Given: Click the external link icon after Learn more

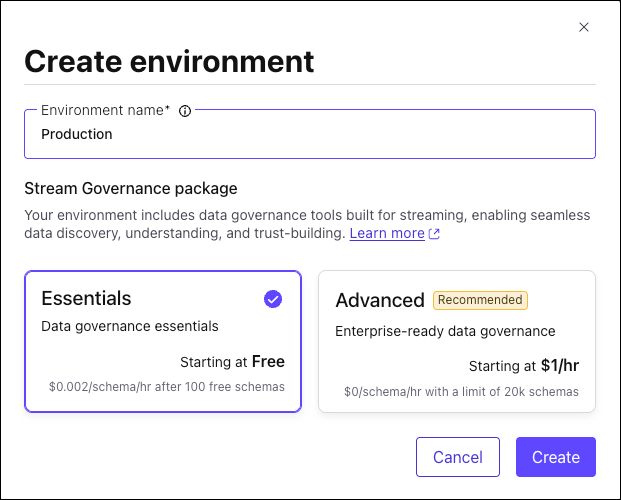Looking at the screenshot, I should coord(434,234).
